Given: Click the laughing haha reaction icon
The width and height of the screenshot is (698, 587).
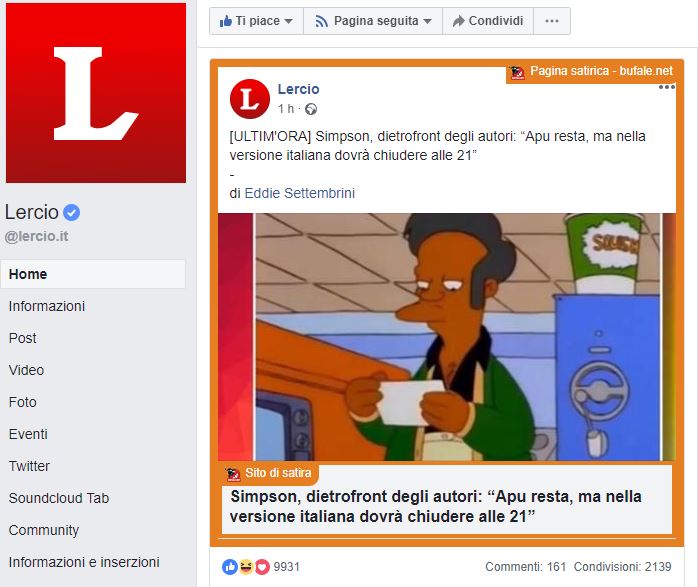Looking at the screenshot, I should [x=246, y=567].
